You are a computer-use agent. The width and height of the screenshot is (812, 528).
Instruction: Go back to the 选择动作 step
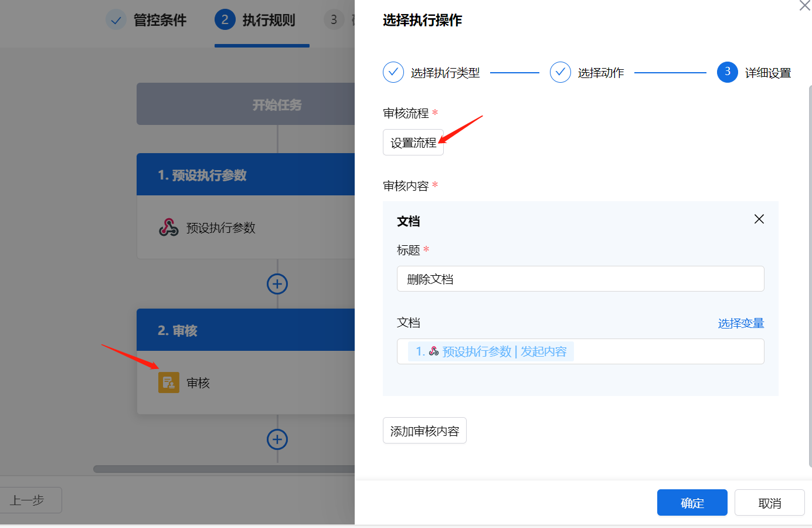click(x=560, y=72)
